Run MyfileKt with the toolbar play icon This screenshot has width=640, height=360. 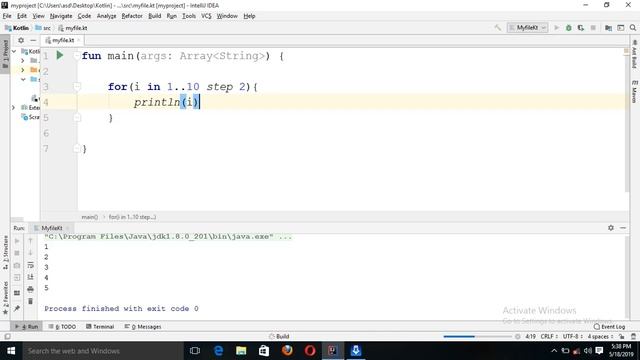tap(556, 28)
